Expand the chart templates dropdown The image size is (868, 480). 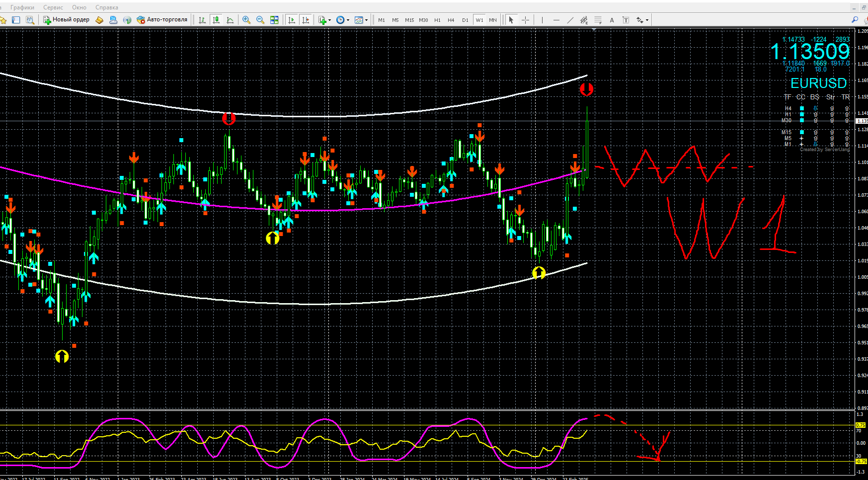click(366, 20)
